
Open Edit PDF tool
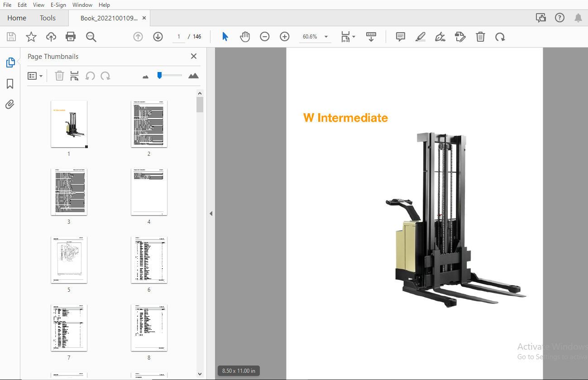(460, 37)
